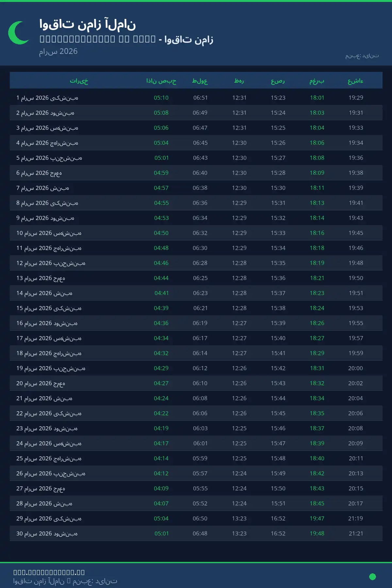Image resolution: width=392 pixels, height=588 pixels.
Task: Click the page title اوقات نماز آلمان
Action: 88,24
